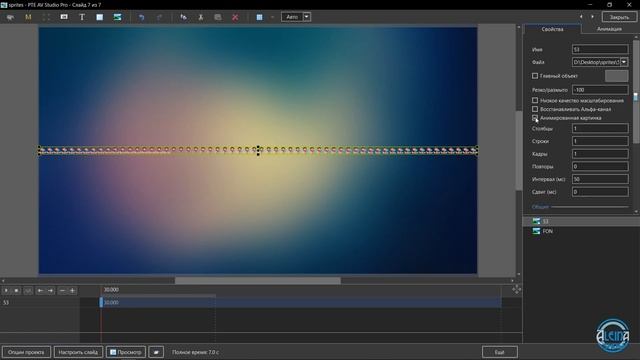
Task: Switch to the 'Анимация' tab
Action: 609,29
